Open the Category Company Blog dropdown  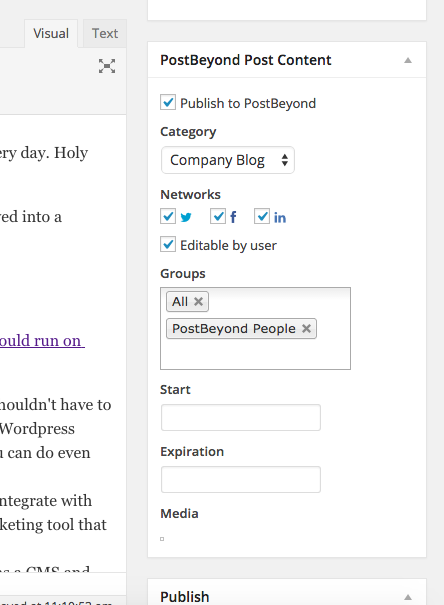228,160
